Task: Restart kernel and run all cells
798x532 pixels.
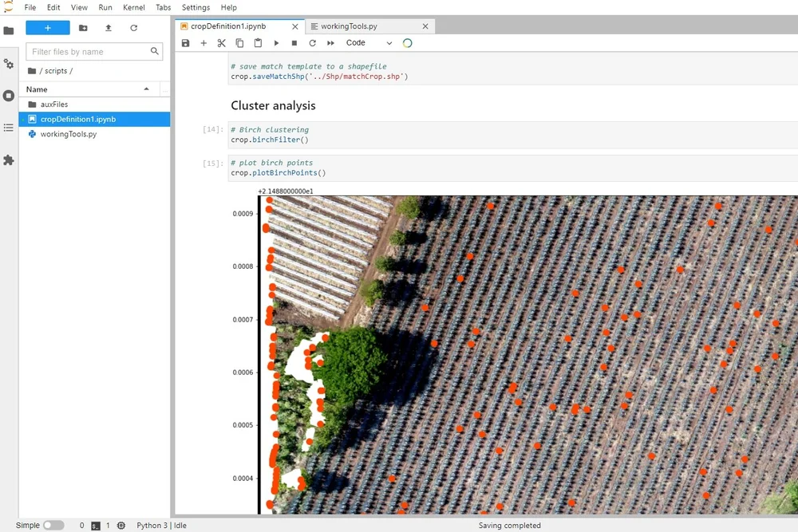Action: [330, 42]
